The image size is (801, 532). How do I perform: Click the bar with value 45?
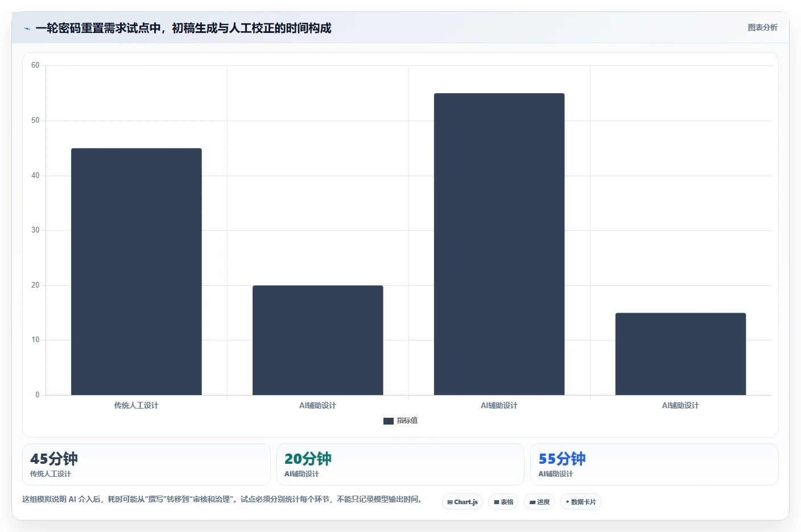click(x=137, y=272)
